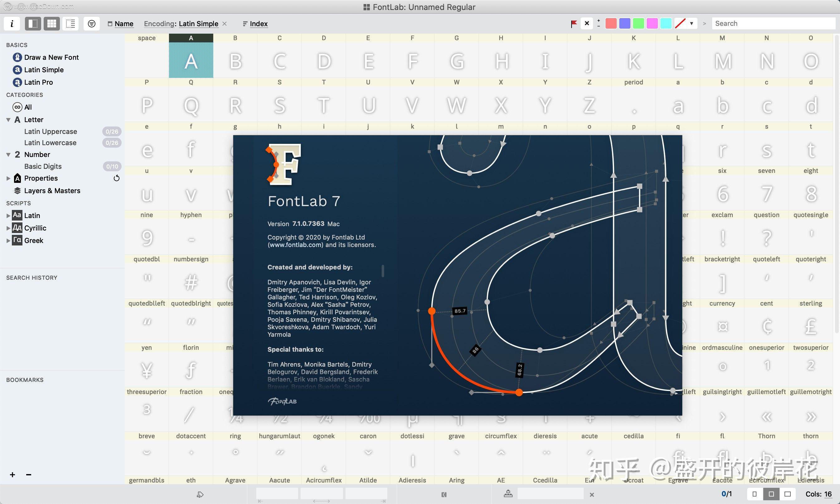Open the stroke style dropdown arrow in toolbar
840x504 pixels.
(692, 23)
